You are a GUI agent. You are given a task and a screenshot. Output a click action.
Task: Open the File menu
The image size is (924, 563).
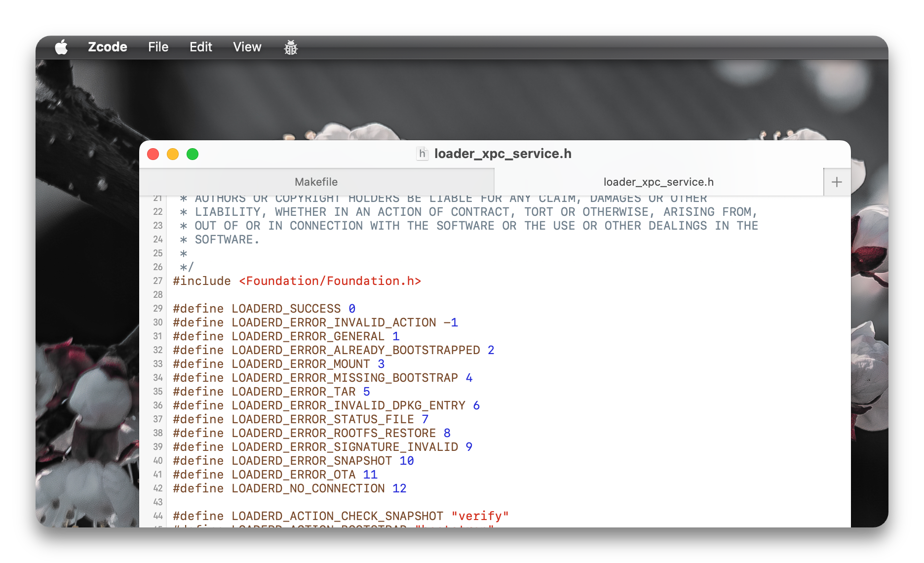pos(158,47)
